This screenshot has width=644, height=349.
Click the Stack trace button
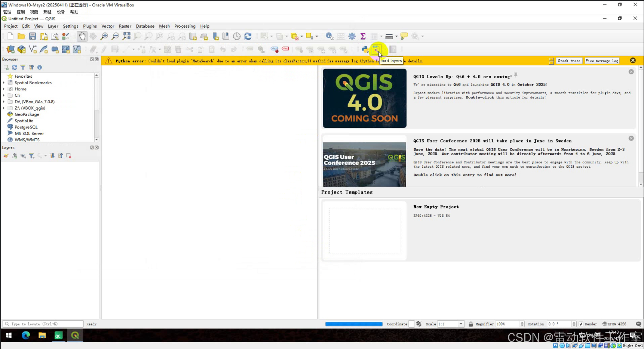pos(569,61)
